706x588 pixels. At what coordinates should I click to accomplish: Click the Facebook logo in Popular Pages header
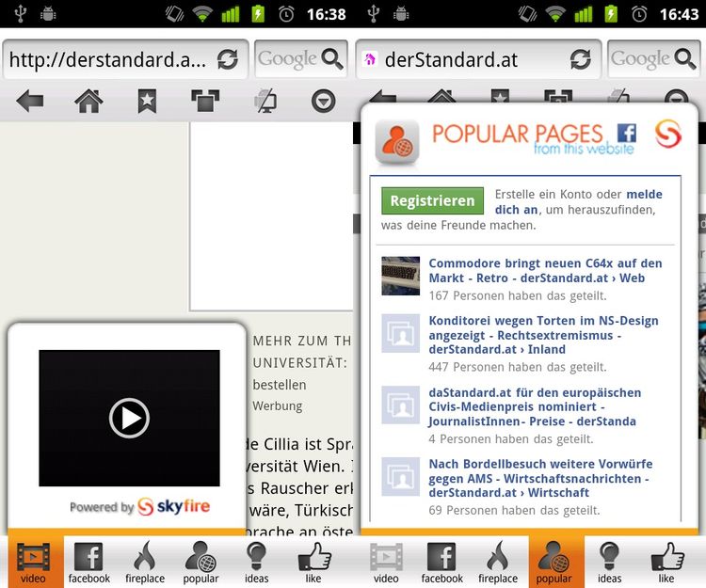click(x=626, y=133)
